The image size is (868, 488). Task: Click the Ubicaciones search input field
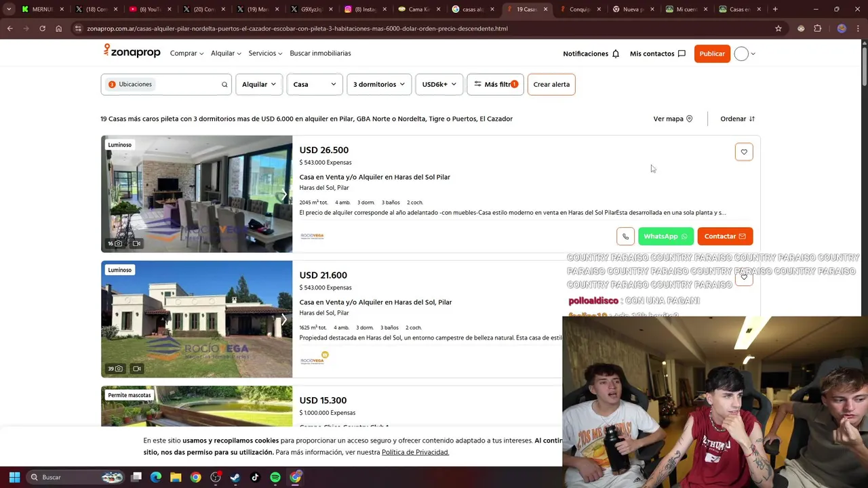[166, 85]
